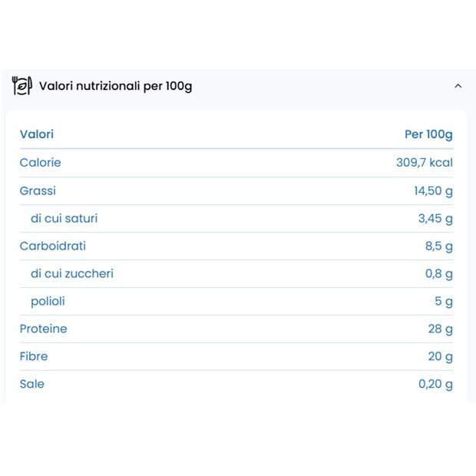Click the 14,50 g fat value
The height and width of the screenshot is (476, 476).
pos(433,190)
